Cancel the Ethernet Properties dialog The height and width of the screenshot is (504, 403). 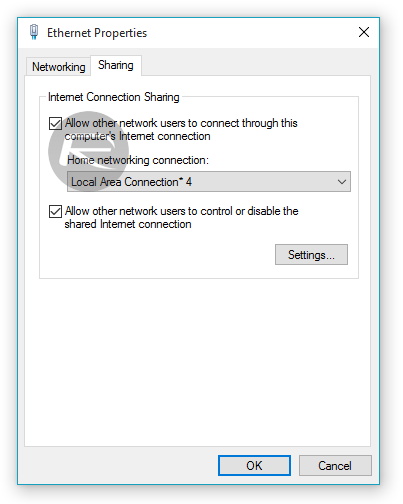(x=335, y=465)
